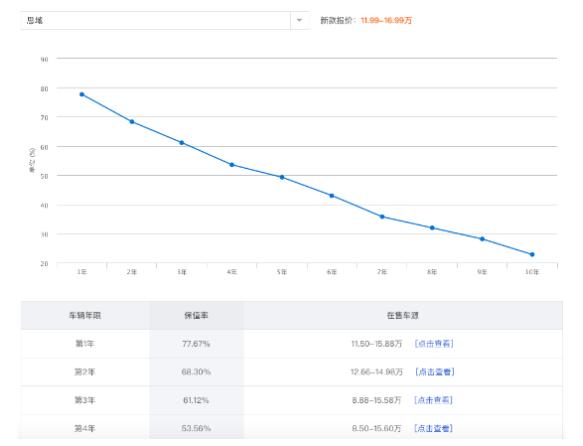
Task: Select the 5年 data point on chart
Action: tap(282, 177)
